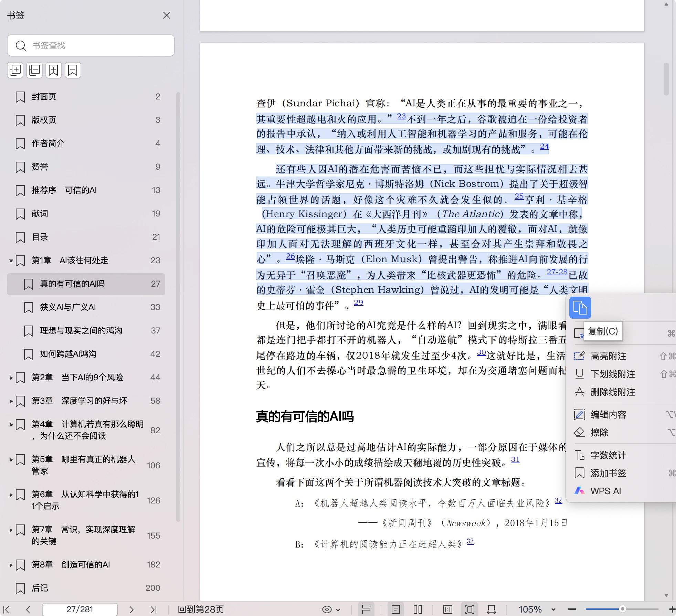676x616 pixels.
Task: Open 如何跨越AI鸿沟 bookmark
Action: 86,354
